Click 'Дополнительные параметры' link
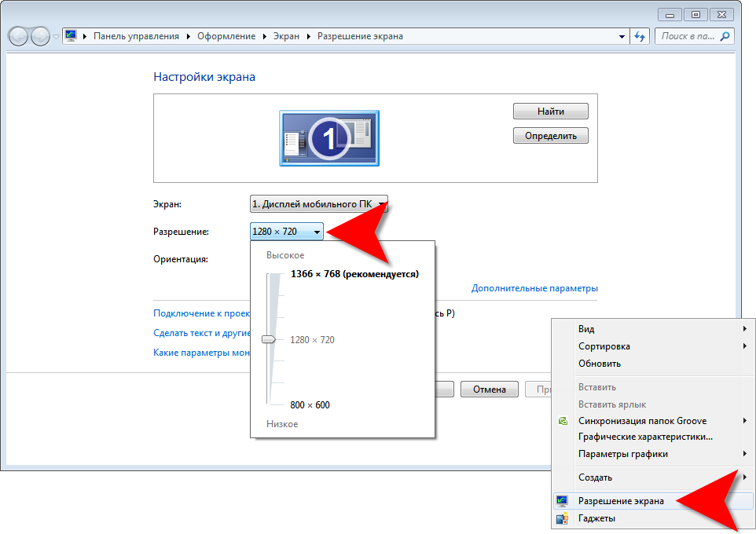Screen dimensions: 756x534 (534, 288)
